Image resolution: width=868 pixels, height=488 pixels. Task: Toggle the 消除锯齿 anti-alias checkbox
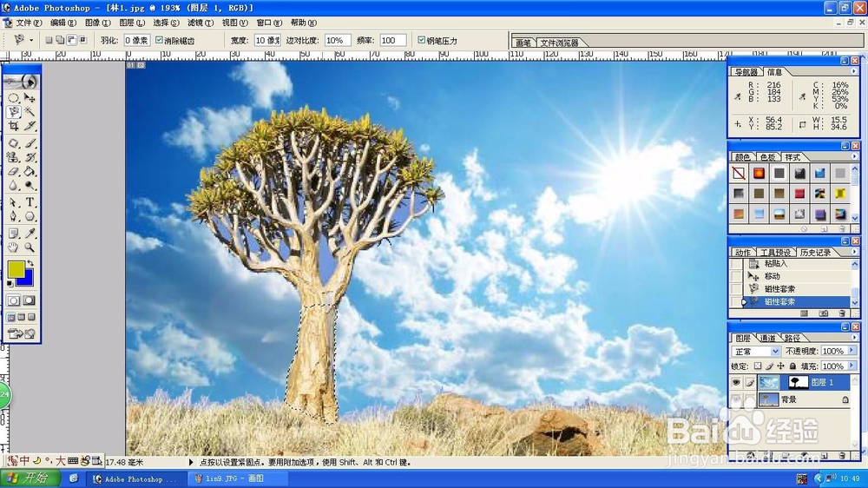(159, 40)
